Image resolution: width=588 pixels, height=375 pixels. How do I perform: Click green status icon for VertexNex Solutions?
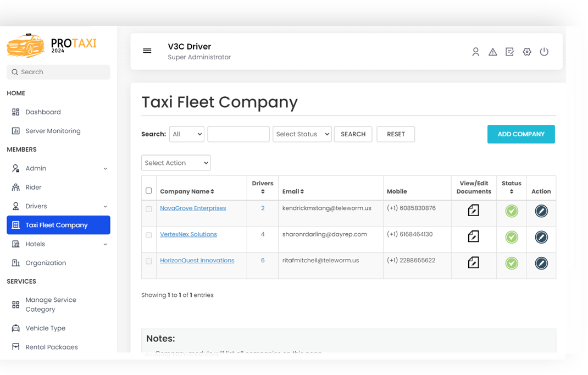pyautogui.click(x=512, y=237)
